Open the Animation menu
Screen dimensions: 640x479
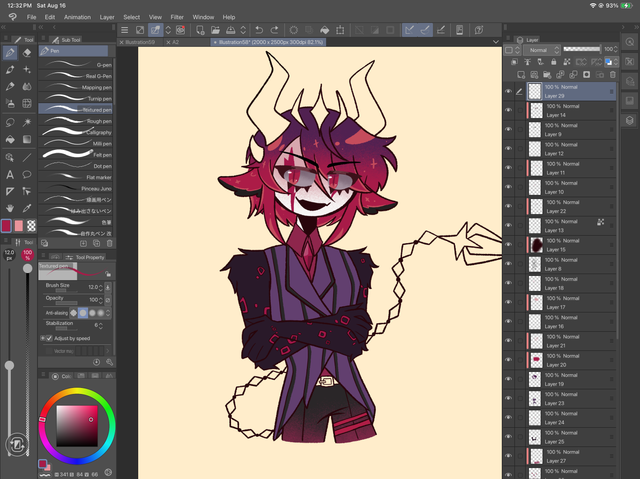point(77,17)
